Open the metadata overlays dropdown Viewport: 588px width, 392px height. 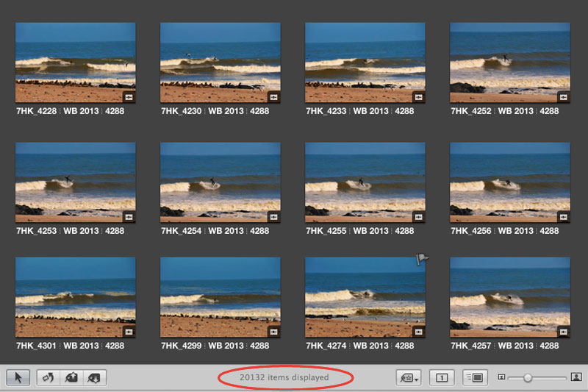pyautogui.click(x=408, y=377)
